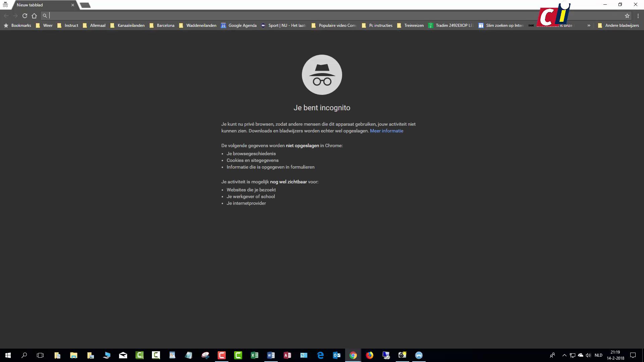
Task: Click the volume icon in system tray
Action: (x=588, y=355)
